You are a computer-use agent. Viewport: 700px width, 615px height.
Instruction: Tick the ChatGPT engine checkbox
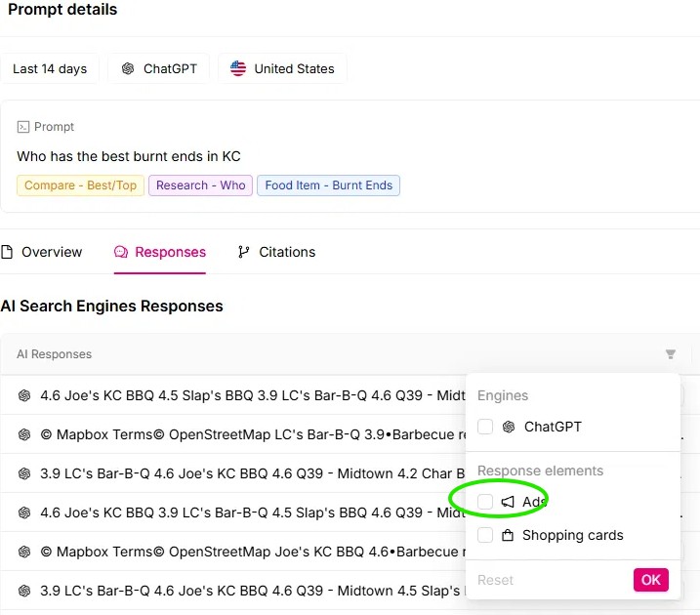485,427
